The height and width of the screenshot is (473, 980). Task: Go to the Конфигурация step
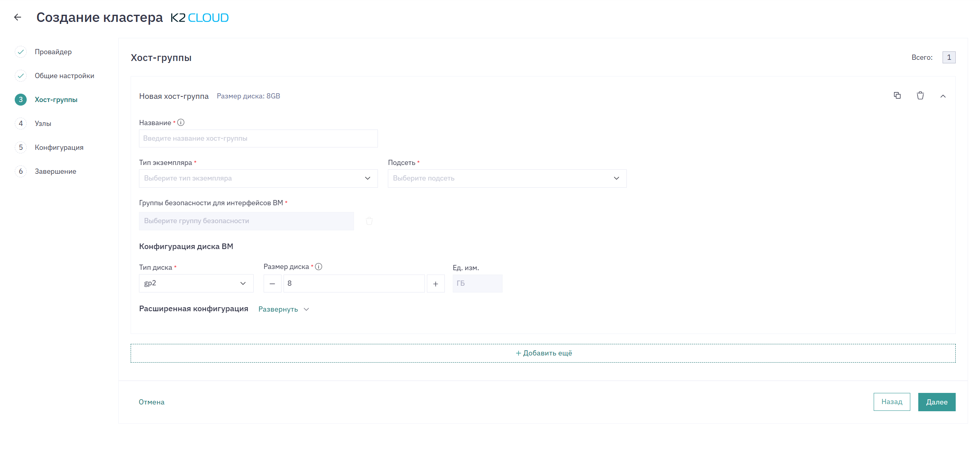[59, 147]
